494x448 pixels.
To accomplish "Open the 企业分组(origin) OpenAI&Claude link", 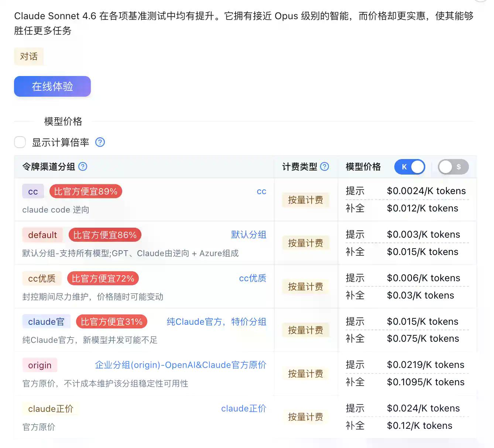I will 181,365.
